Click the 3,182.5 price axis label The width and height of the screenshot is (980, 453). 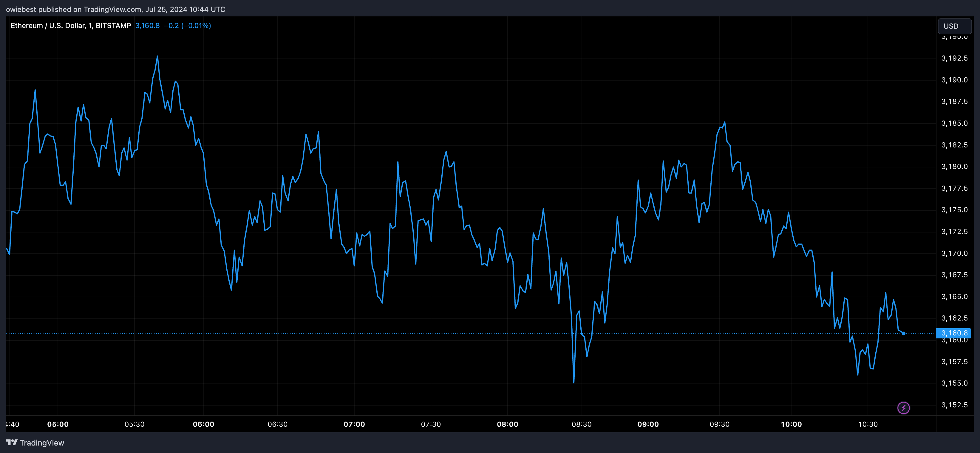[954, 145]
